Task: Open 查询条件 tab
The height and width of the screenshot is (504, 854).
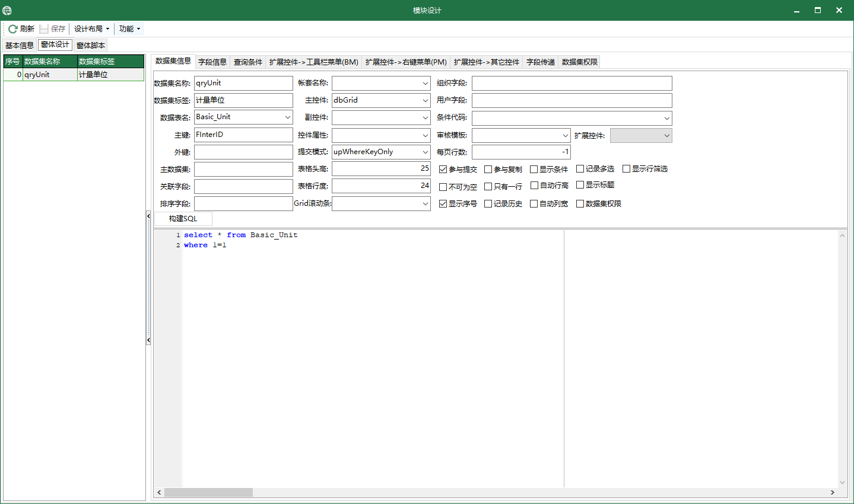Action: 248,62
